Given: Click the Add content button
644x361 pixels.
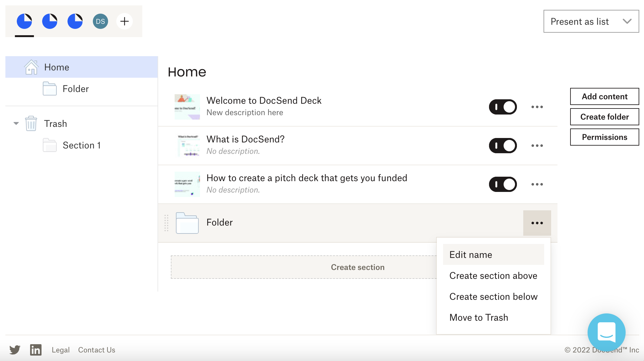Looking at the screenshot, I should tap(604, 96).
